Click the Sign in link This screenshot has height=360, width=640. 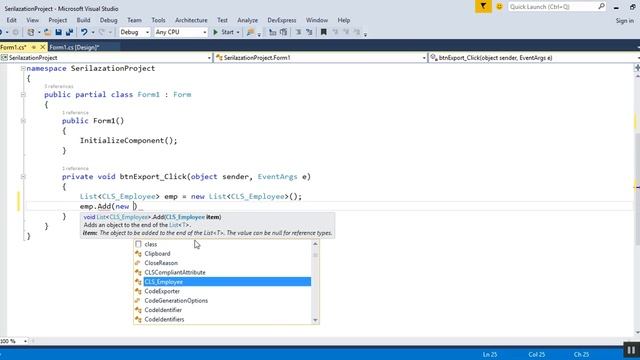pyautogui.click(x=624, y=20)
